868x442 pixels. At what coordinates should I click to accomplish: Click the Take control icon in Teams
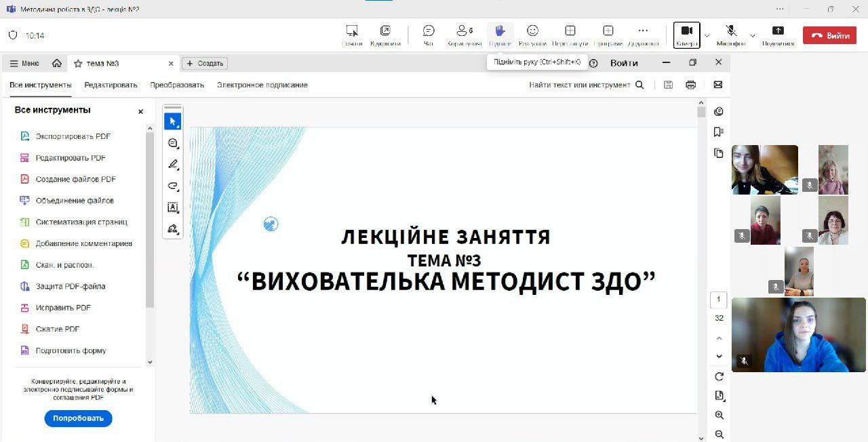tap(352, 35)
